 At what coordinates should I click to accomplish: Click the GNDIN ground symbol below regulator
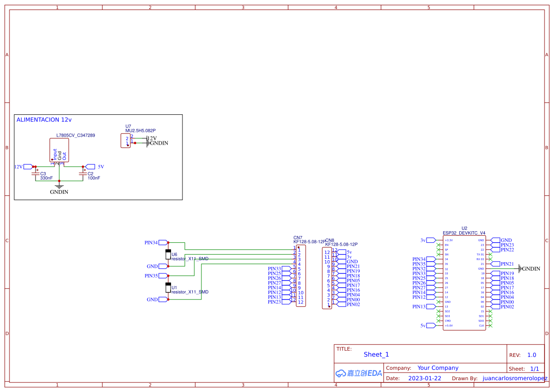tap(59, 187)
